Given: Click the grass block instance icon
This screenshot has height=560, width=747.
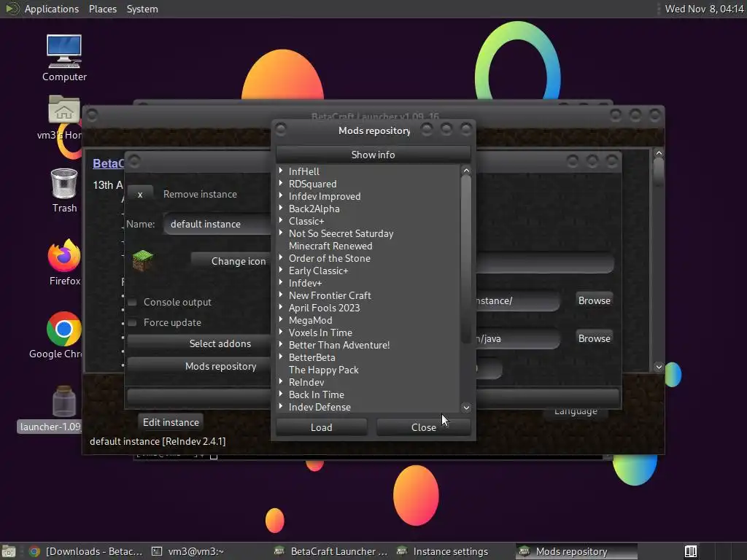Looking at the screenshot, I should 142,260.
